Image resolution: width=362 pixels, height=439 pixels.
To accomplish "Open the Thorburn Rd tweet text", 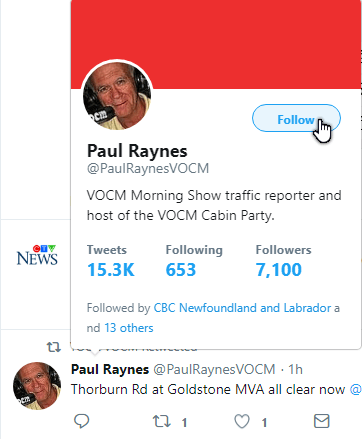I will click(208, 389).
